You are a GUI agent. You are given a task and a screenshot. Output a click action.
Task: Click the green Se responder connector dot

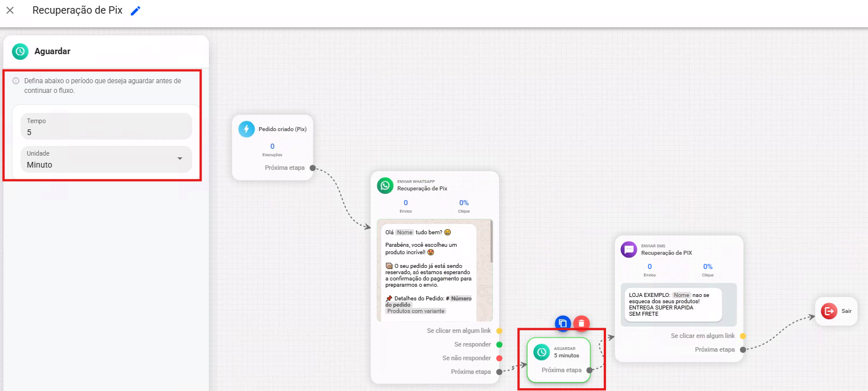point(499,344)
